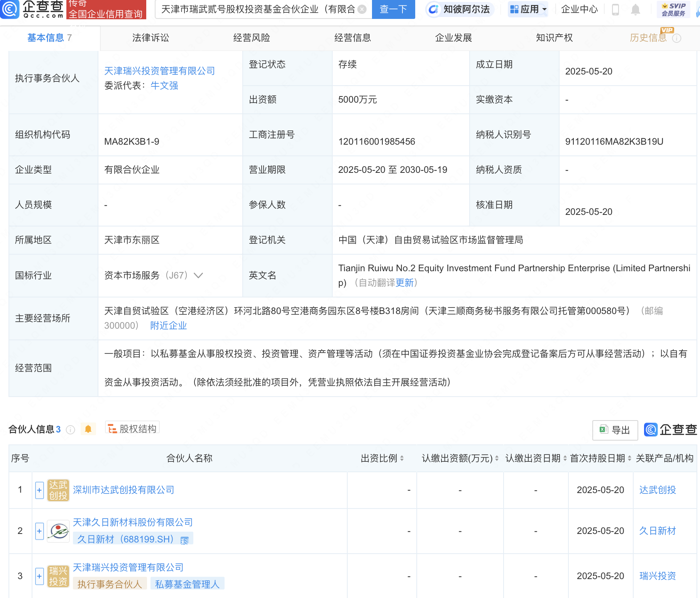
Task: Open 天津瑞兴投资管理有限公司 executive partner link
Action: [159, 71]
